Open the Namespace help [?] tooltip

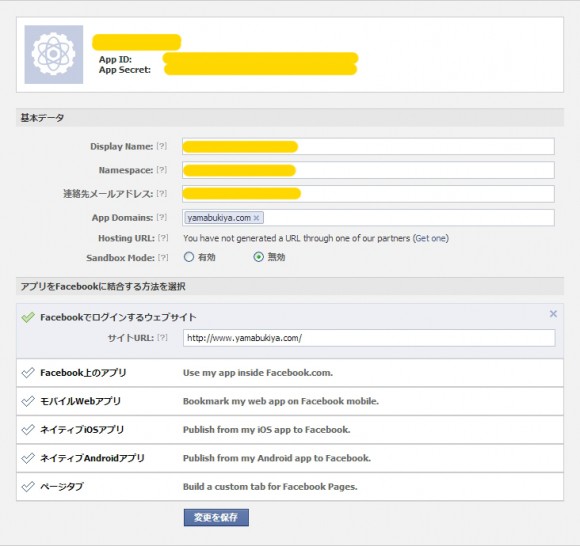162,170
